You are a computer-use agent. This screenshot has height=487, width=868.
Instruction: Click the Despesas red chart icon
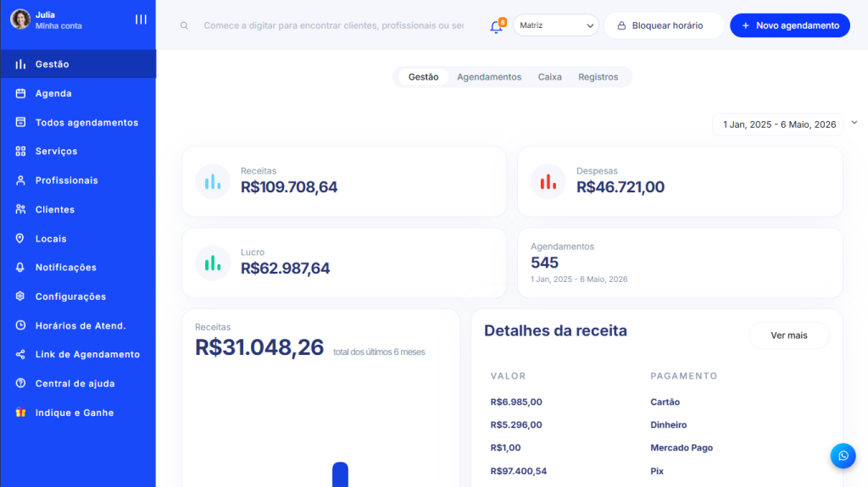pos(548,181)
